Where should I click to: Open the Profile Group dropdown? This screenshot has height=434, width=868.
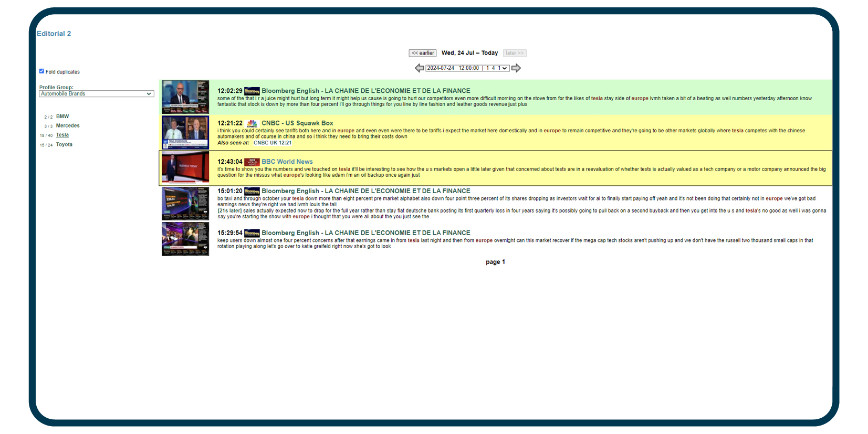96,94
